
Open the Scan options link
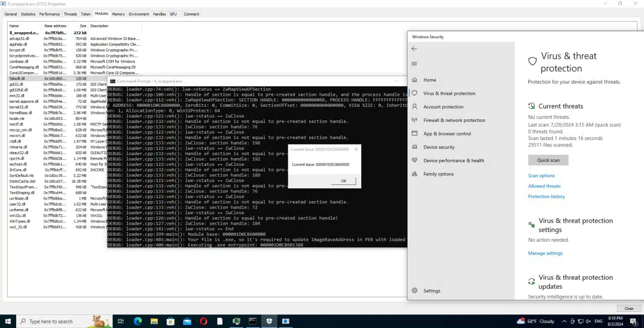click(541, 176)
